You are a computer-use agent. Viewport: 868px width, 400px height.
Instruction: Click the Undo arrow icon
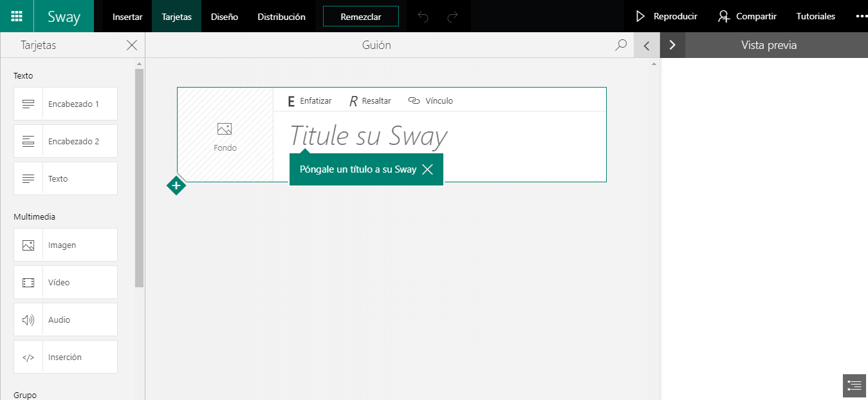click(423, 17)
